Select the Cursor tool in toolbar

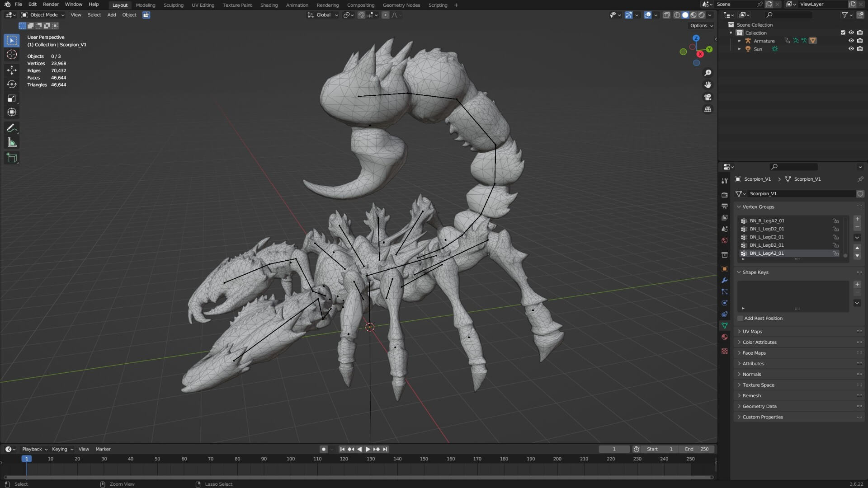pyautogui.click(x=12, y=55)
